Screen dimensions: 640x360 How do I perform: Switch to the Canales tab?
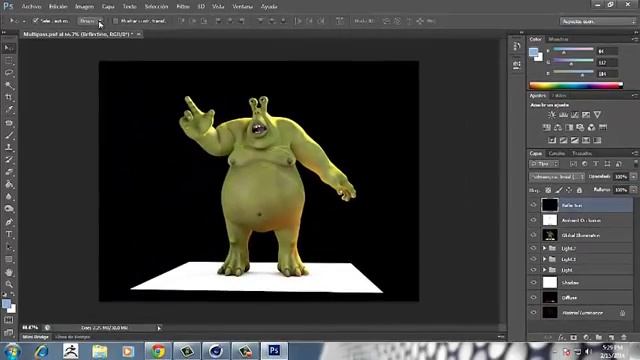[557, 153]
